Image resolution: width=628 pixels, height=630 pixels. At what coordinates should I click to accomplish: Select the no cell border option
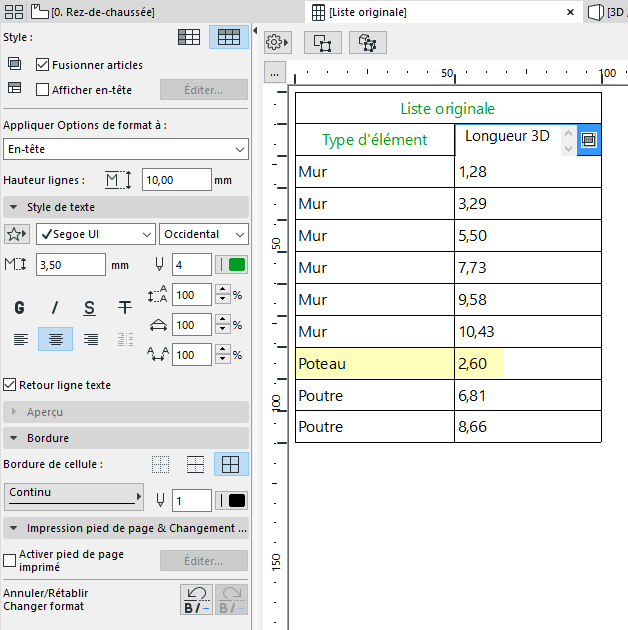pos(160,464)
